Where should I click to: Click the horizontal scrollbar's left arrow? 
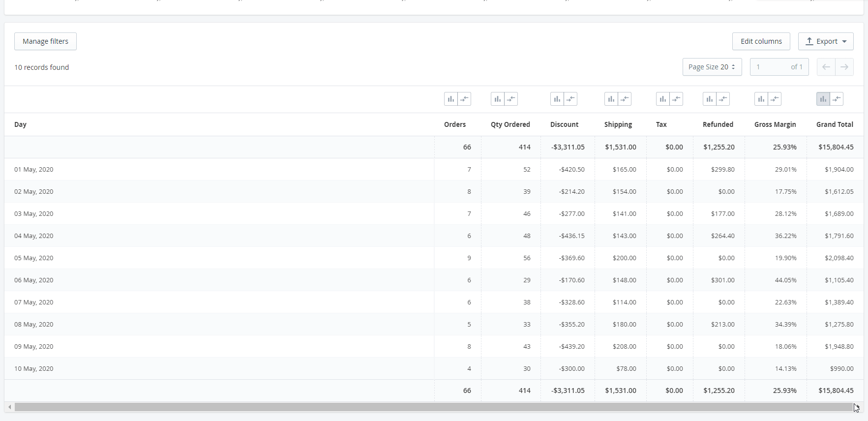point(9,407)
